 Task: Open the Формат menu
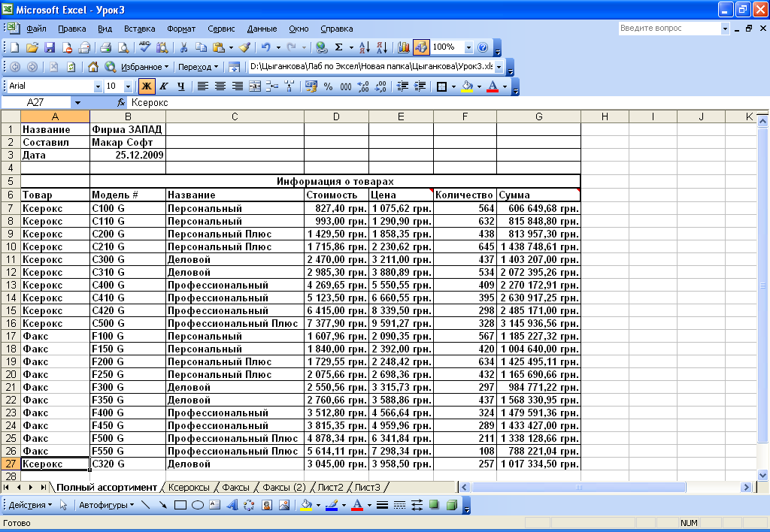coord(181,29)
